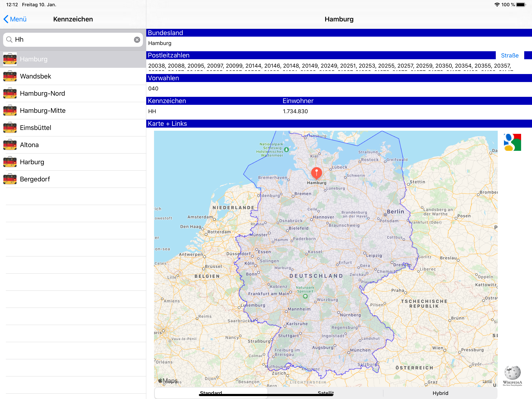Open the Wikipedia link icon
The width and height of the screenshot is (532, 399).
[x=512, y=376]
